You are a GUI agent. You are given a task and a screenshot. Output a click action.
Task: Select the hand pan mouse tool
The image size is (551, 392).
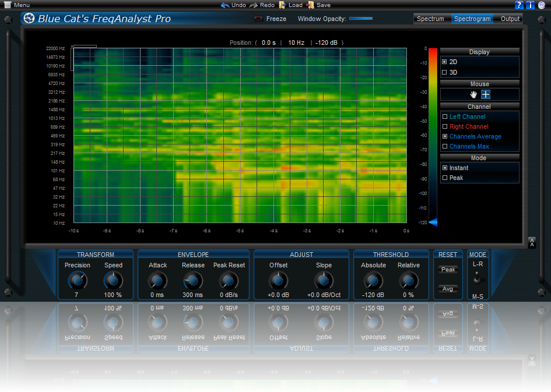(x=473, y=94)
